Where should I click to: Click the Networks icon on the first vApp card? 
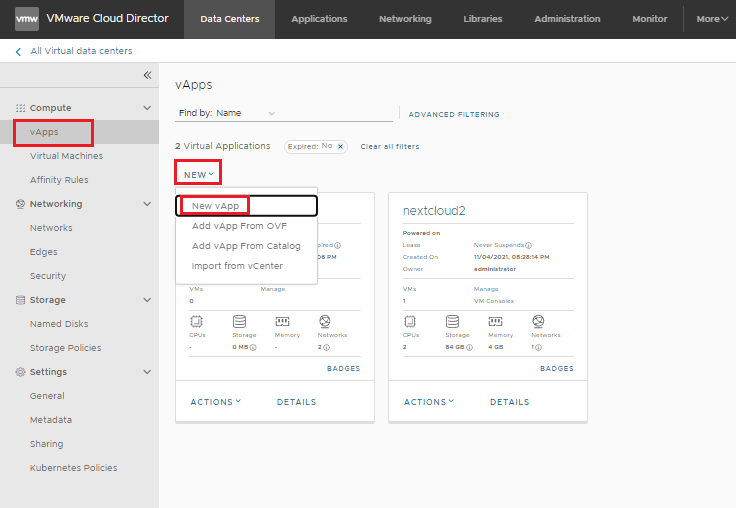click(325, 321)
